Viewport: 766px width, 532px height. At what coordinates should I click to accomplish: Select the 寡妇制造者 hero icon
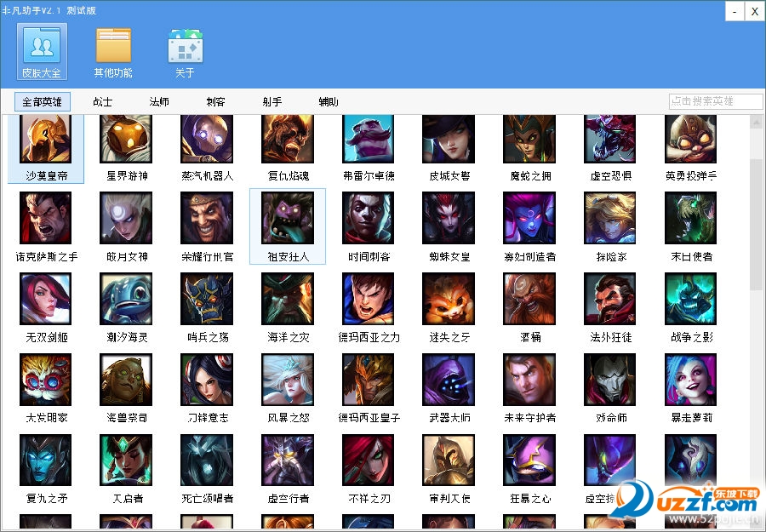click(x=529, y=218)
